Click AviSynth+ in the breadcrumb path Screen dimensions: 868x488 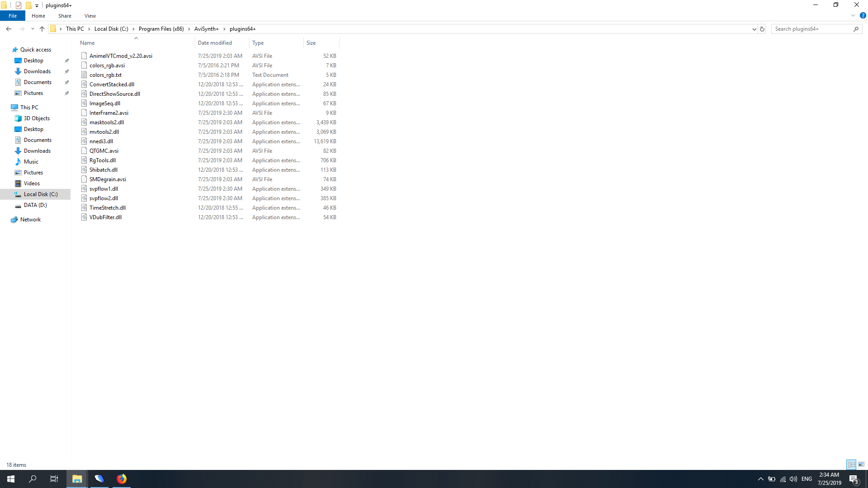[206, 29]
